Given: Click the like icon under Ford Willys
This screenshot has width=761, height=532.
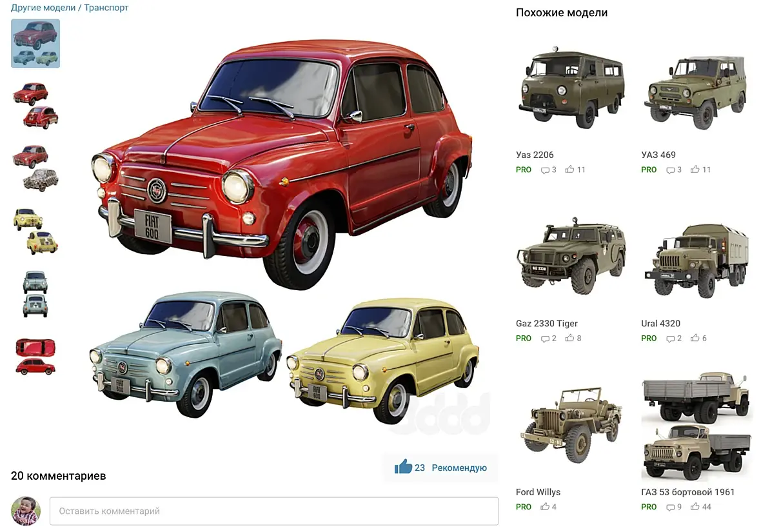Looking at the screenshot, I should point(545,507).
